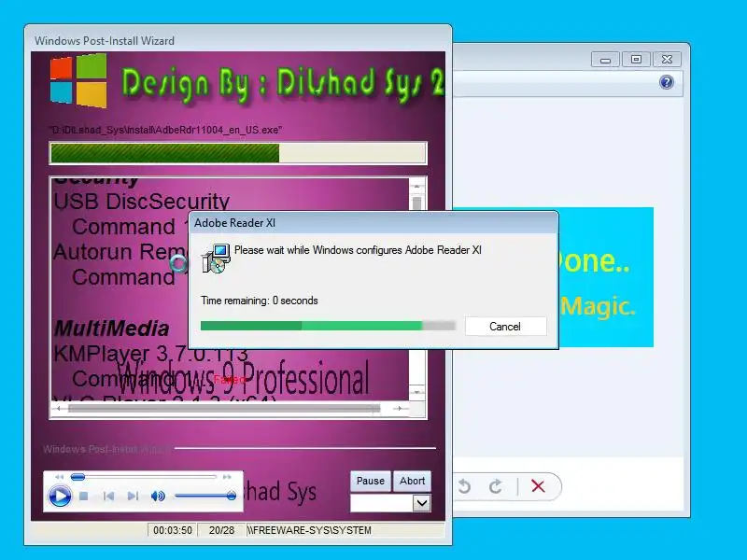This screenshot has height=560, width=747.
Task: Close the background window
Action: 667,60
